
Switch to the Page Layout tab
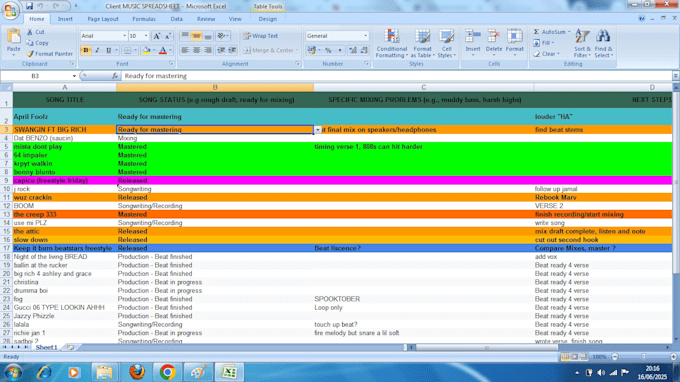pyautogui.click(x=103, y=19)
